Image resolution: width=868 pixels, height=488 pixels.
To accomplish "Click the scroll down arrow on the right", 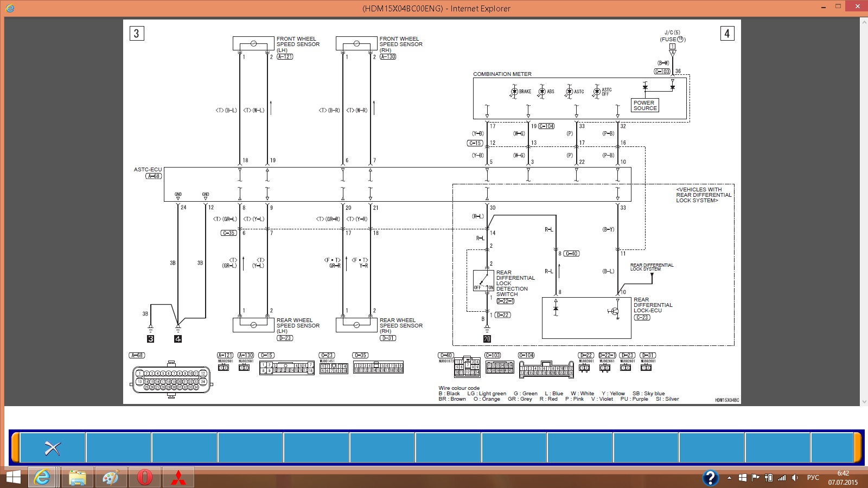I will [863, 402].
